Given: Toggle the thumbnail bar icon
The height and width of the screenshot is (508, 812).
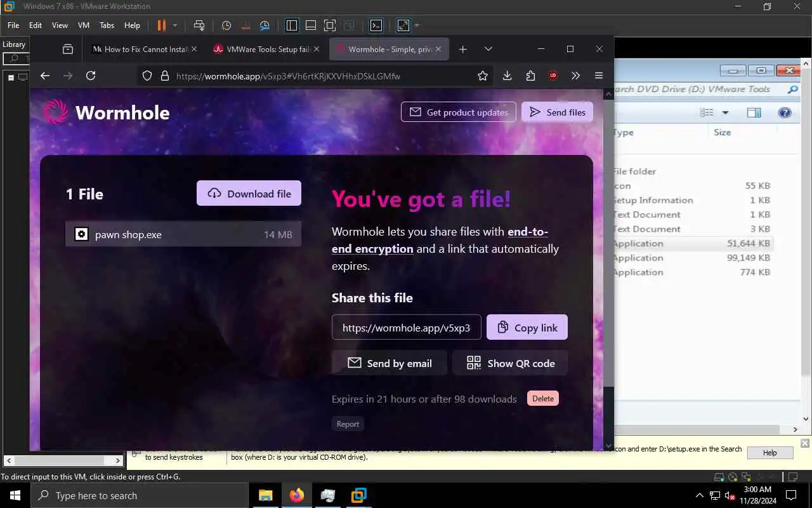Looking at the screenshot, I should (x=311, y=25).
